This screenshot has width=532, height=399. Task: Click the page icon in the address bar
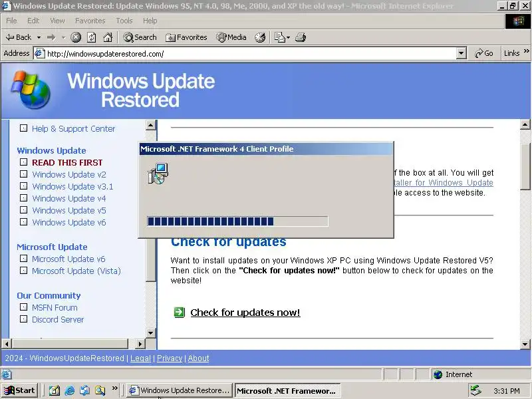tap(40, 54)
